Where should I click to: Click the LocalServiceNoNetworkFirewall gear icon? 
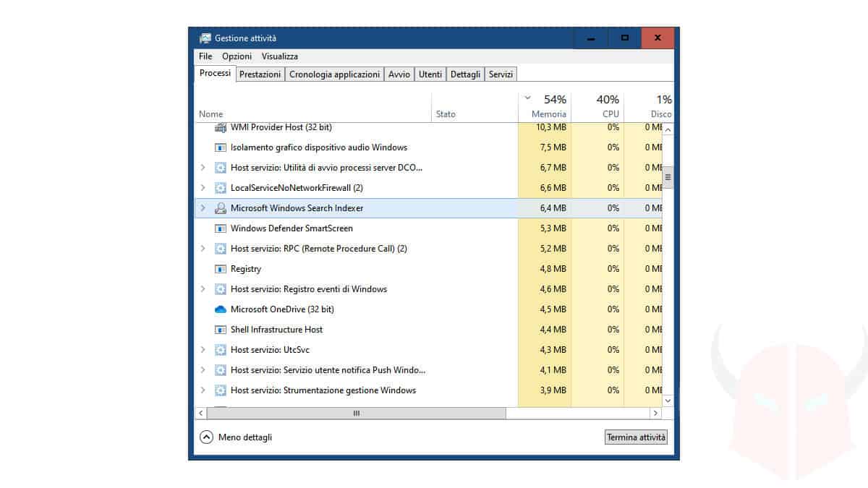tap(221, 188)
